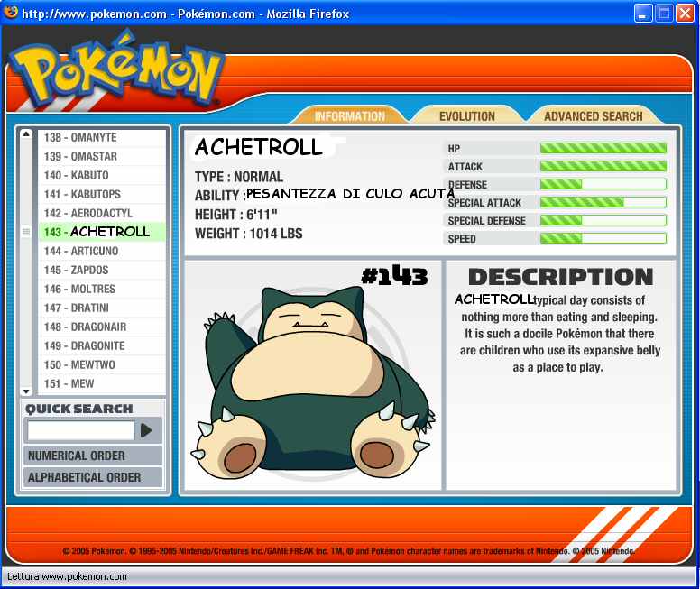Click the status bar 'Lettura www.pokemon.com' text
700x589 pixels.
67,576
